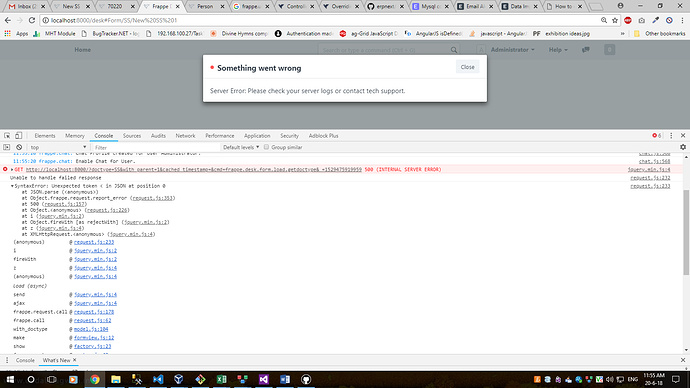
Task: Click the console Filter input field
Action: coord(156,147)
